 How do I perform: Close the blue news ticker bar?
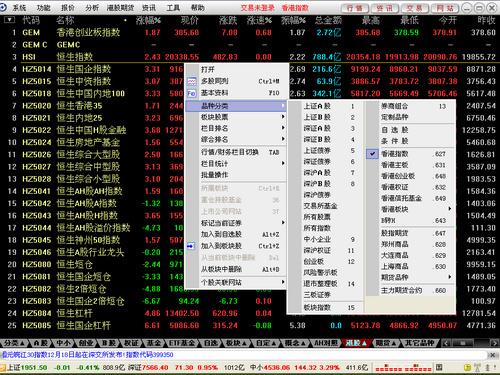pos(492,355)
